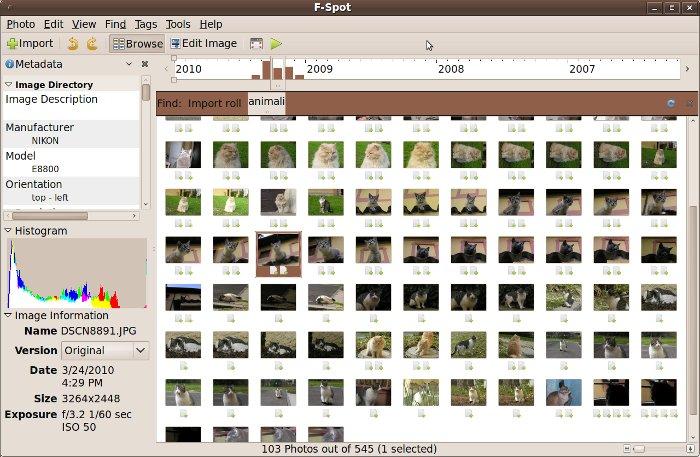Click the histogram graph
This screenshot has width=700, height=457.
point(77,273)
